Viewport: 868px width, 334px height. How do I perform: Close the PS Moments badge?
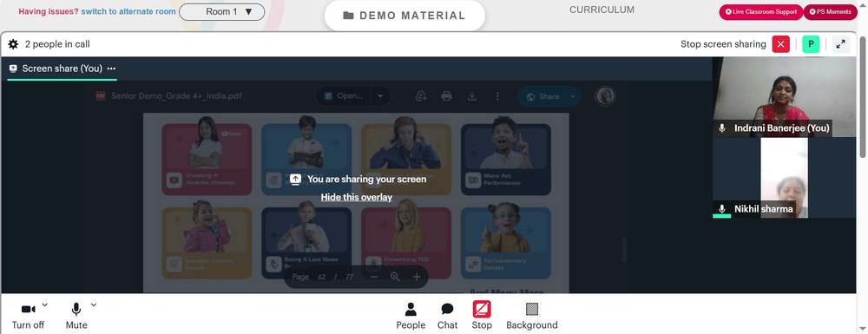pyautogui.click(x=812, y=11)
